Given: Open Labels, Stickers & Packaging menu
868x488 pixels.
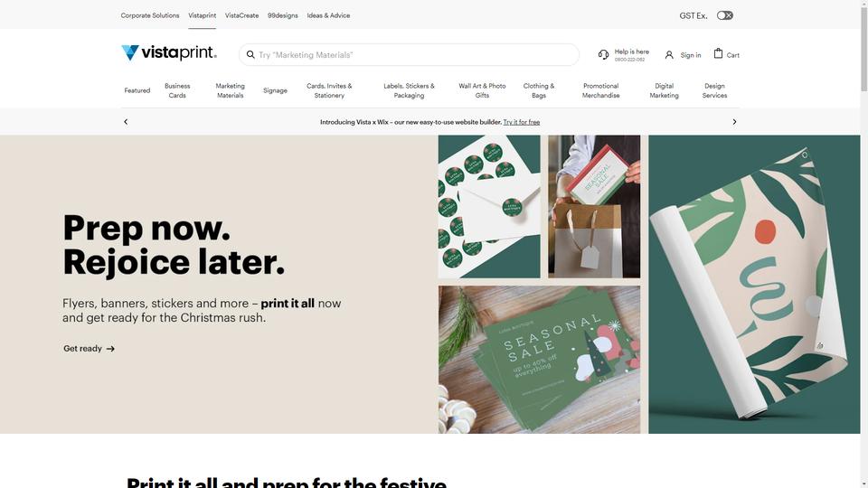Looking at the screenshot, I should tap(409, 90).
